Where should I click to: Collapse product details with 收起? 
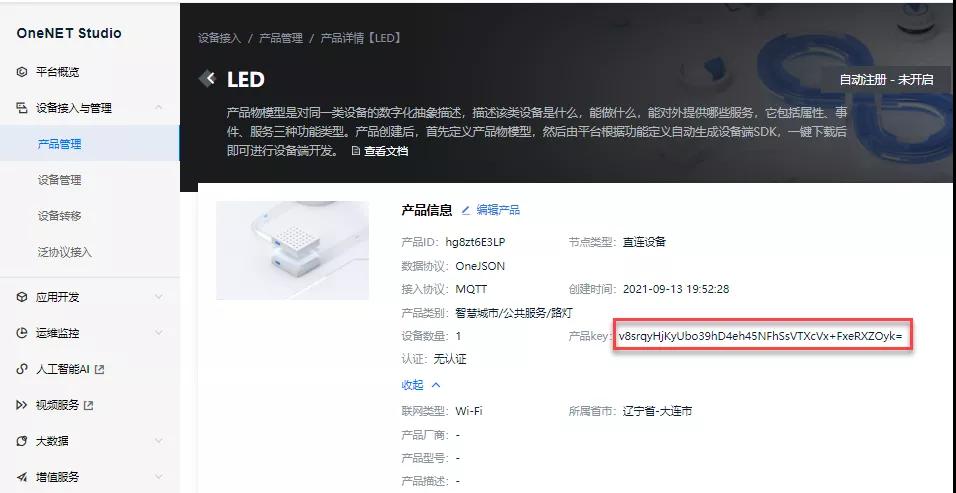click(421, 385)
